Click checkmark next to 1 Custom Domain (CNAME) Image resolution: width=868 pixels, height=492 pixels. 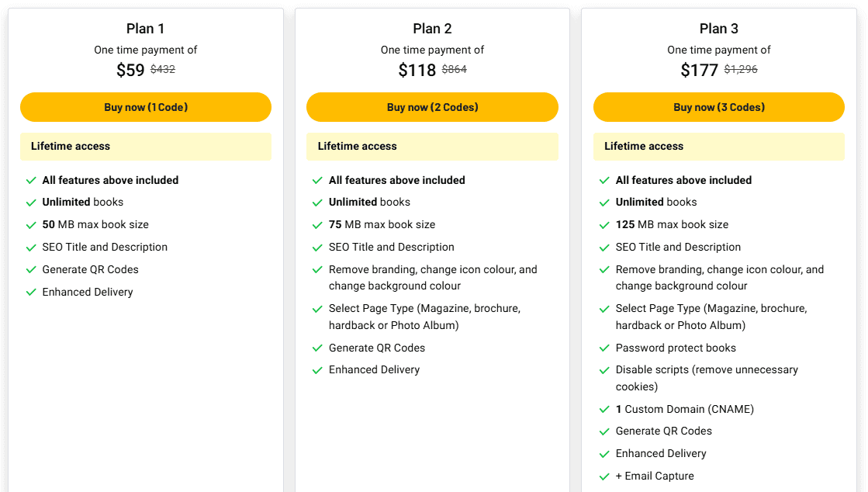point(604,410)
